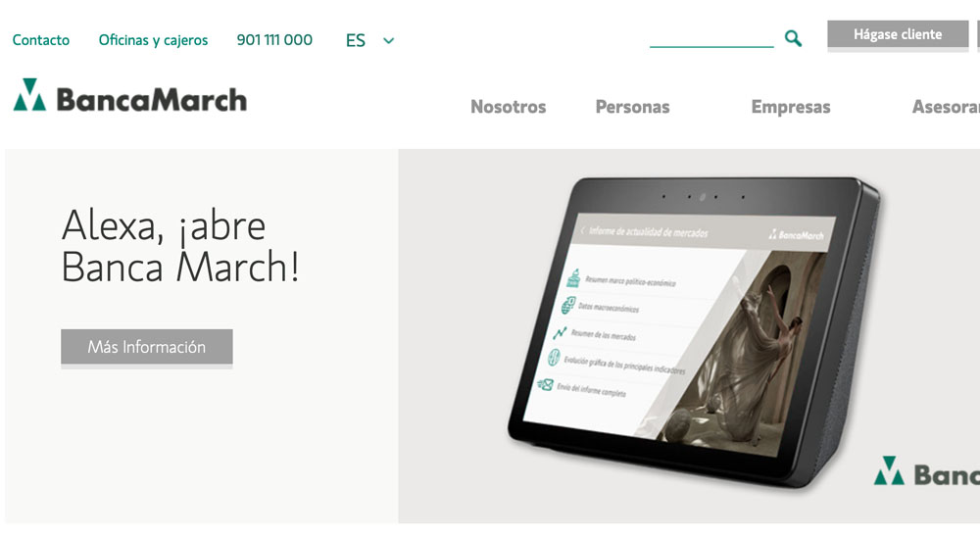Click the Banca March logo beside the device
Screen dimensions: 980x539
pyautogui.click(x=927, y=472)
